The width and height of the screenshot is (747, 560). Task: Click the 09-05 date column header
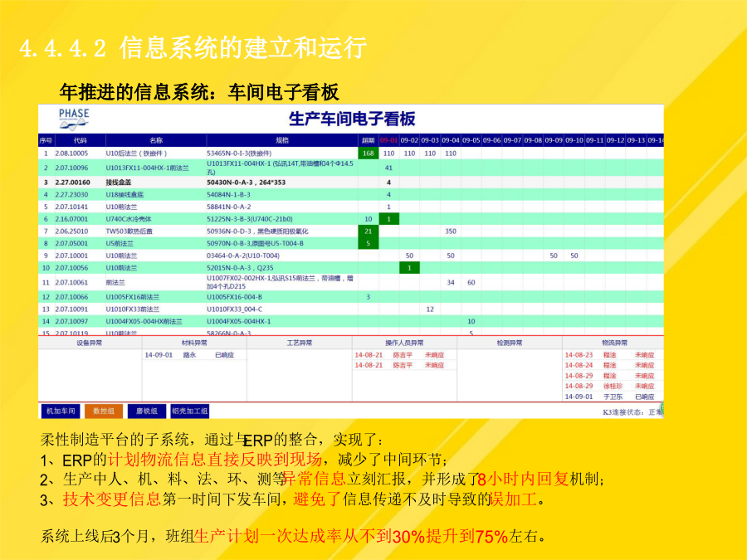[471, 140]
